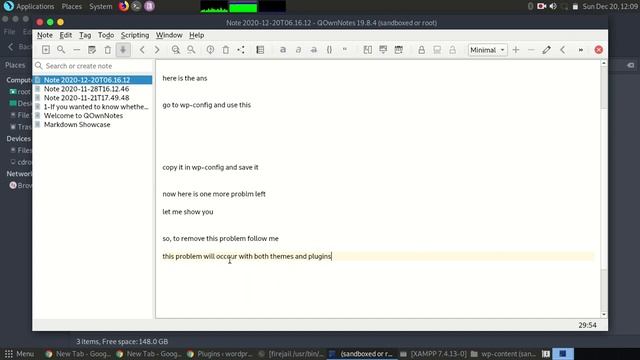Open Menu button in bottom taskbar
Viewport: 640px width, 360px height.
click(x=19, y=354)
